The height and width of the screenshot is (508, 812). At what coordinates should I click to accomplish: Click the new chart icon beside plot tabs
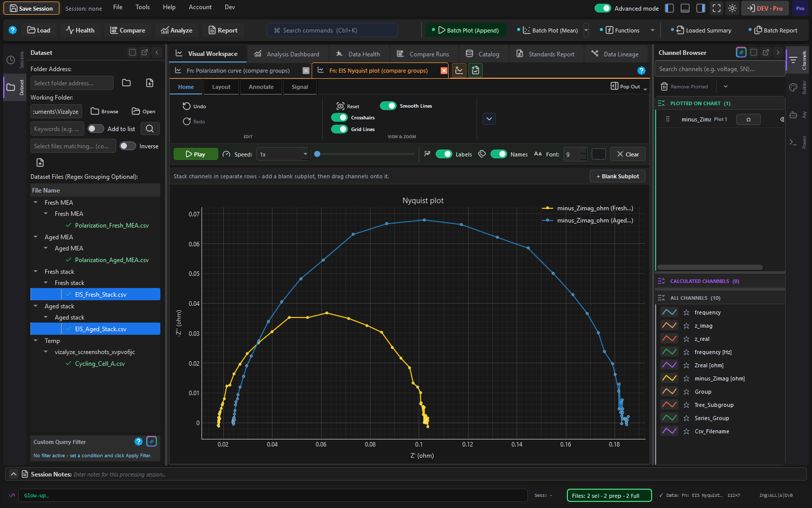coord(459,71)
